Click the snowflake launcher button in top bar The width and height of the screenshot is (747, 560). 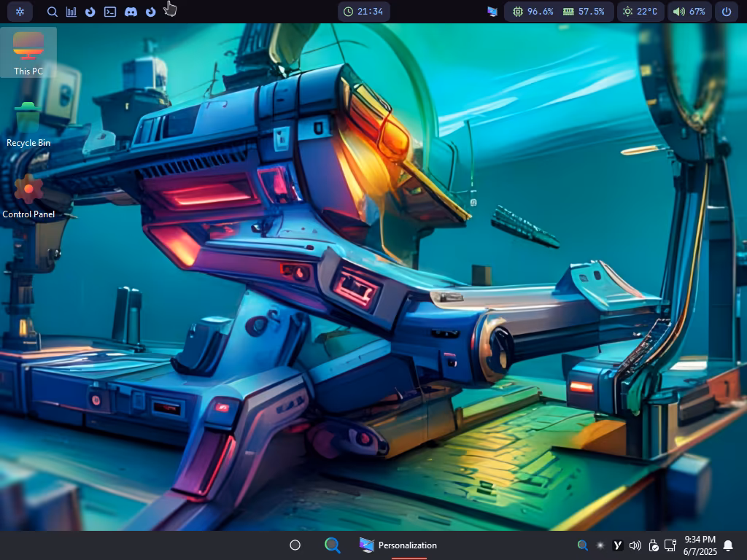point(20,12)
